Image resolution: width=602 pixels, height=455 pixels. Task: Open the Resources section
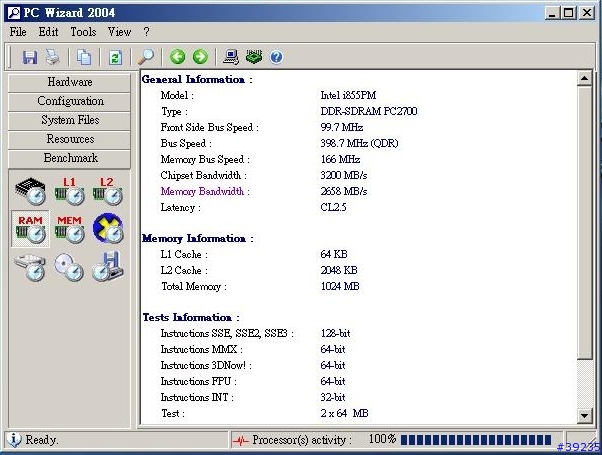tap(69, 139)
